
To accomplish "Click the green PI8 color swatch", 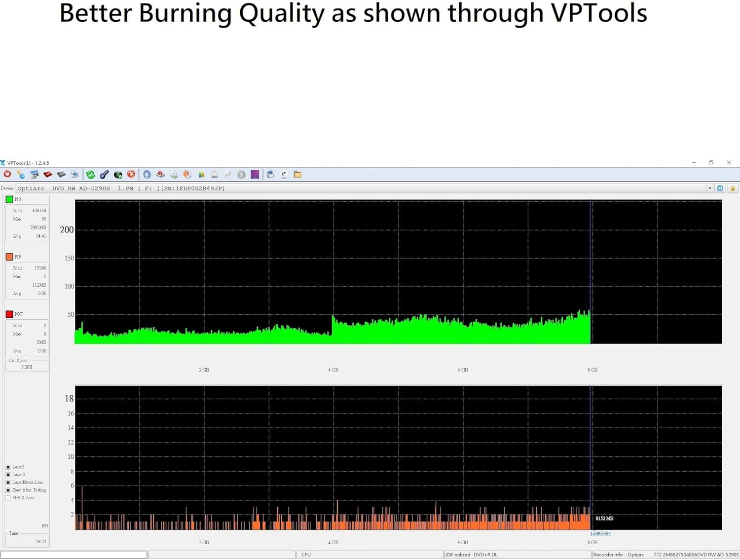I will 9,199.
